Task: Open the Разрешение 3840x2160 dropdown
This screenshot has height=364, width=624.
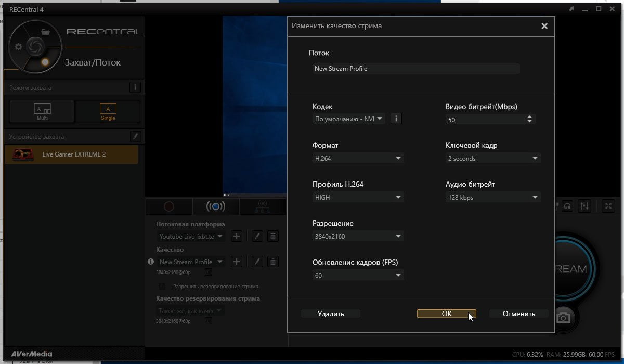Action: coord(358,236)
